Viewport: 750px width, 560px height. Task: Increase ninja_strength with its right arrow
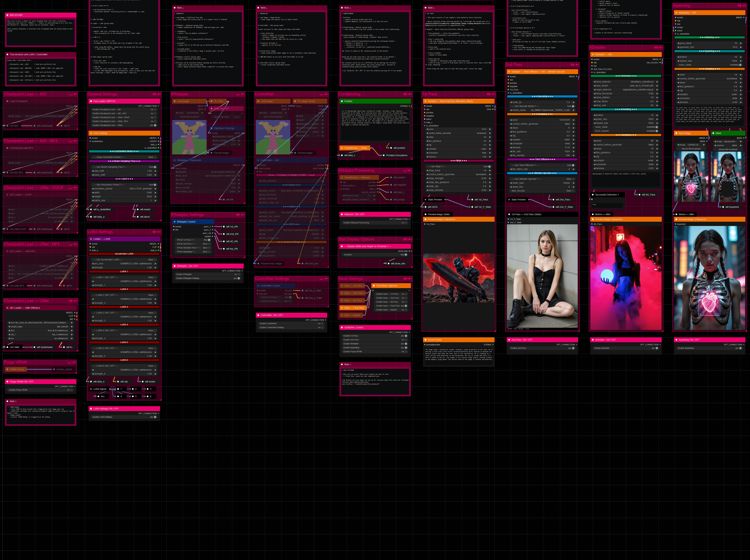point(490,178)
